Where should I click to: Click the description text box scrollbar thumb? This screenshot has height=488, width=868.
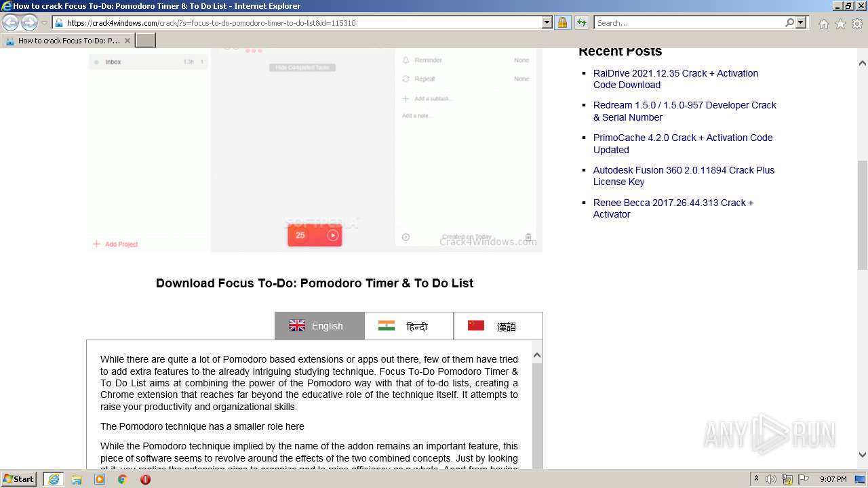[x=537, y=415]
